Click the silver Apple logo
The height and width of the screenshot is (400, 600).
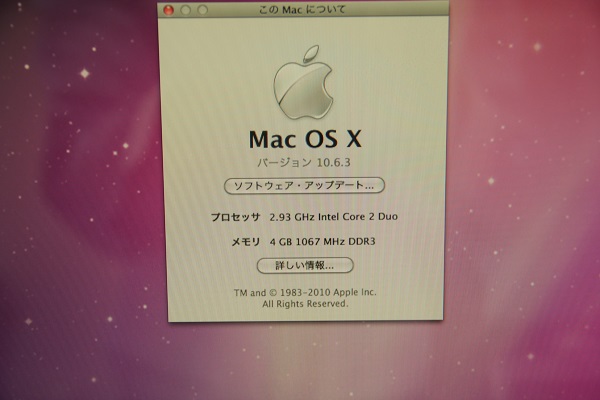pyautogui.click(x=303, y=82)
